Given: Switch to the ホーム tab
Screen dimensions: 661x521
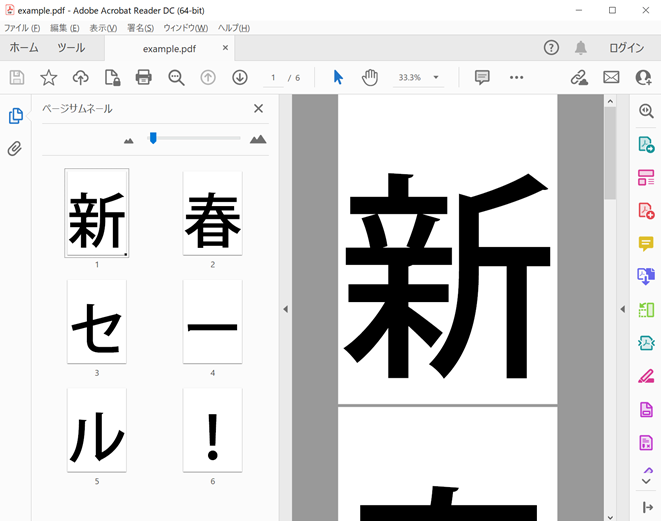Looking at the screenshot, I should [24, 48].
